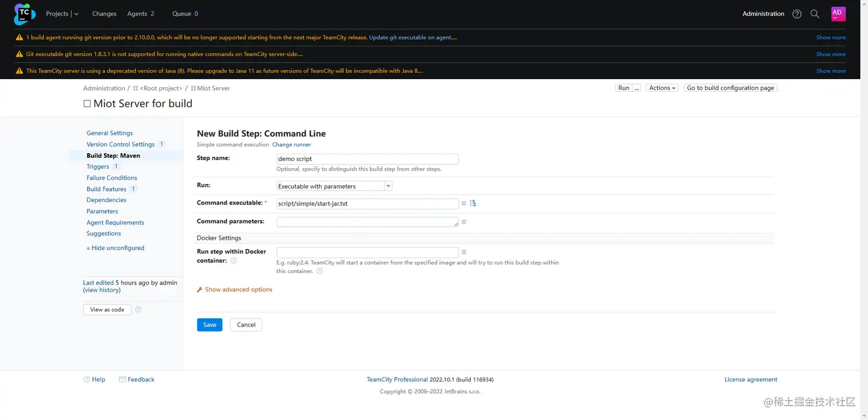The height and width of the screenshot is (420, 868).
Task: Click View as code button
Action: click(107, 309)
